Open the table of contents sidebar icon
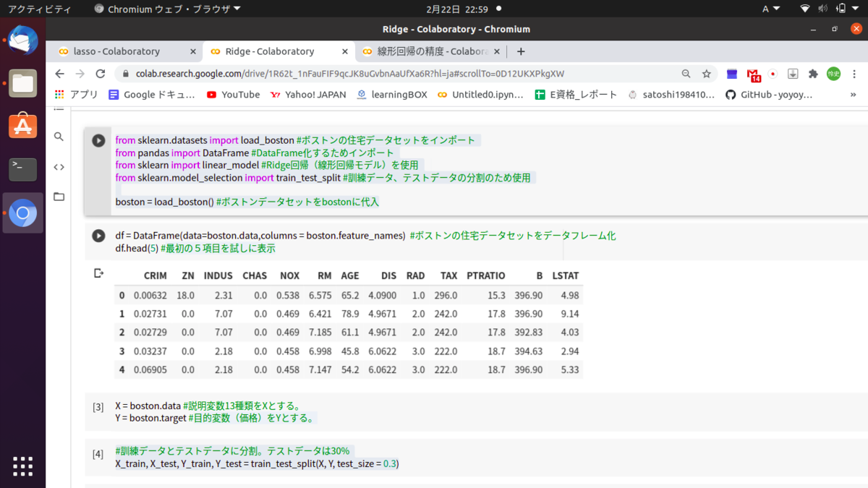Screen dimensions: 868x488 click(x=59, y=108)
